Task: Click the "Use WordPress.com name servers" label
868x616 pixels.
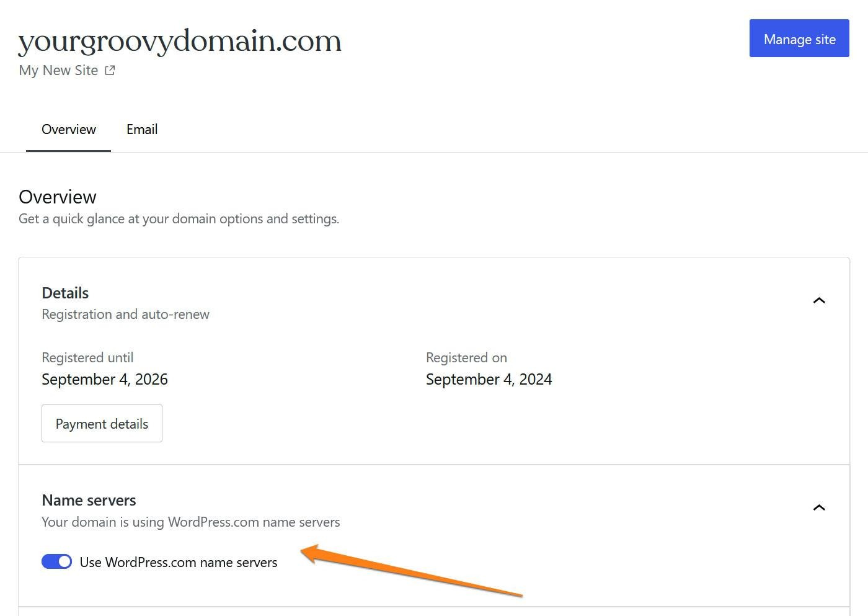Action: point(179,563)
